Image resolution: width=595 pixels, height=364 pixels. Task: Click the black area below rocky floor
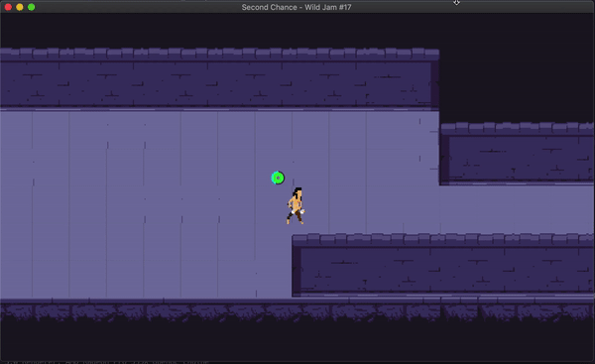297,340
